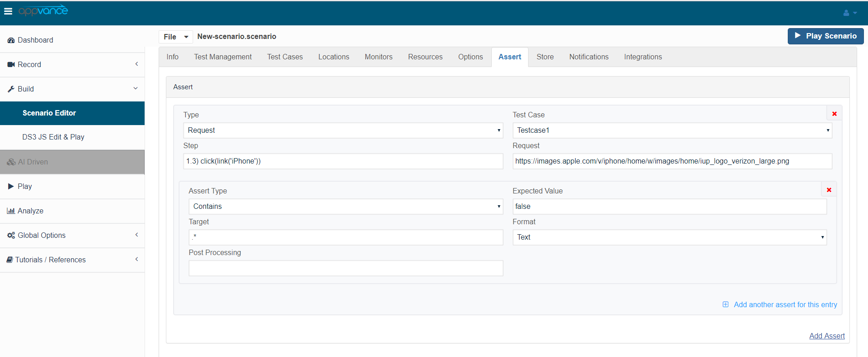
Task: Click the Analyze bar chart icon
Action: click(x=11, y=211)
